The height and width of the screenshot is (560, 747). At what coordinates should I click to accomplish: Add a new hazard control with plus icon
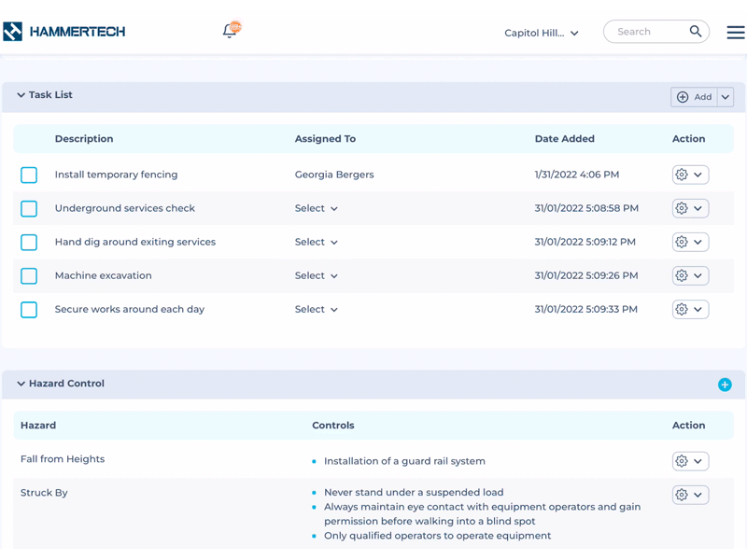click(x=725, y=385)
